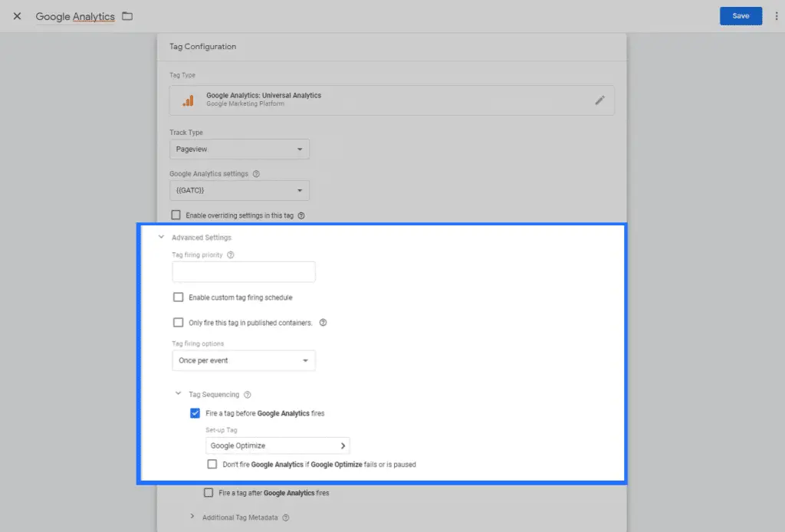Uncheck Fire a tag before Google Analytics fires

pyautogui.click(x=195, y=413)
